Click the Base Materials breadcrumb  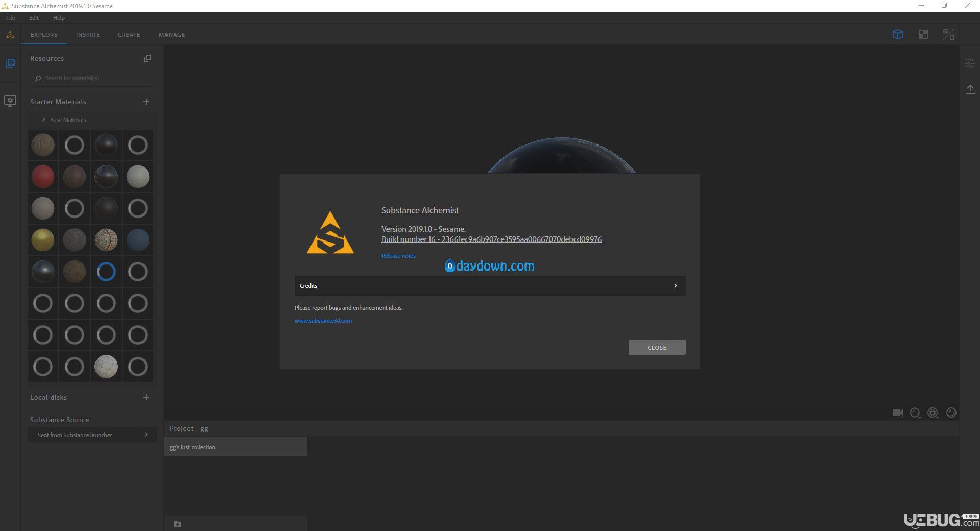click(x=68, y=120)
